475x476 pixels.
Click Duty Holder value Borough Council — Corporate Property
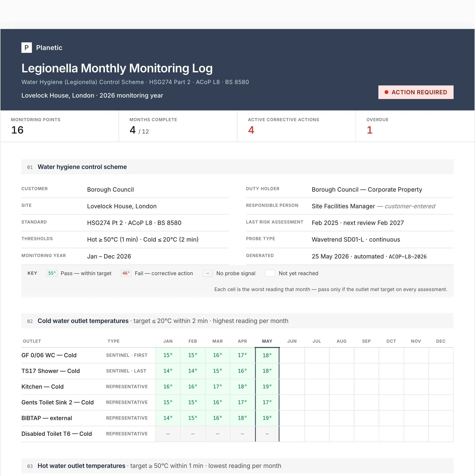tap(366, 189)
